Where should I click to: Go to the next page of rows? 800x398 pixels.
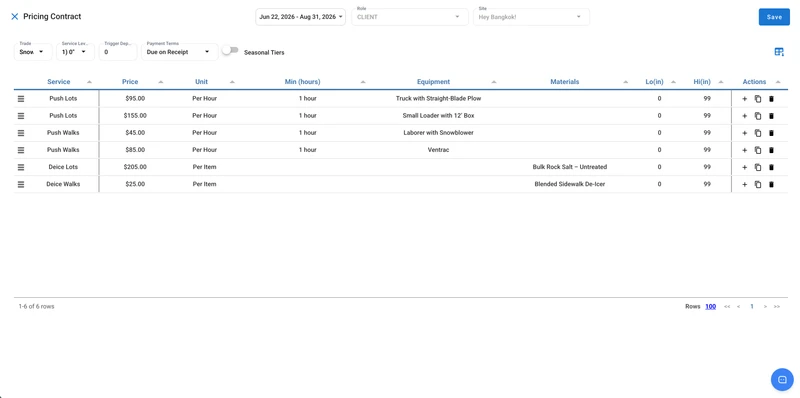[x=765, y=307]
